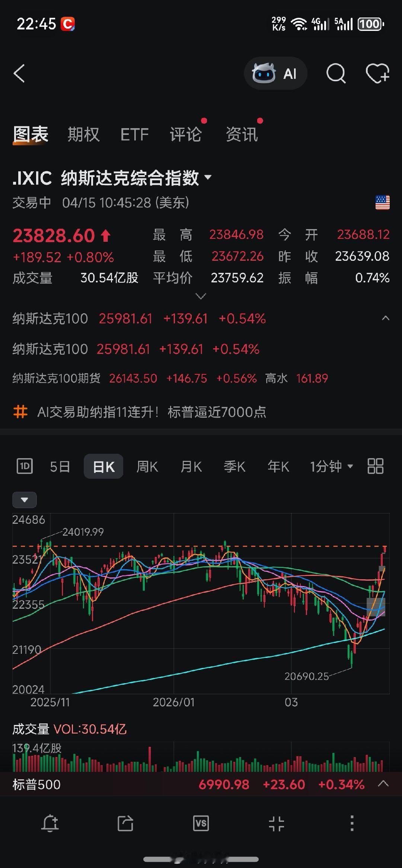Tap the US flag market icon
The width and height of the screenshot is (402, 868).
(382, 203)
